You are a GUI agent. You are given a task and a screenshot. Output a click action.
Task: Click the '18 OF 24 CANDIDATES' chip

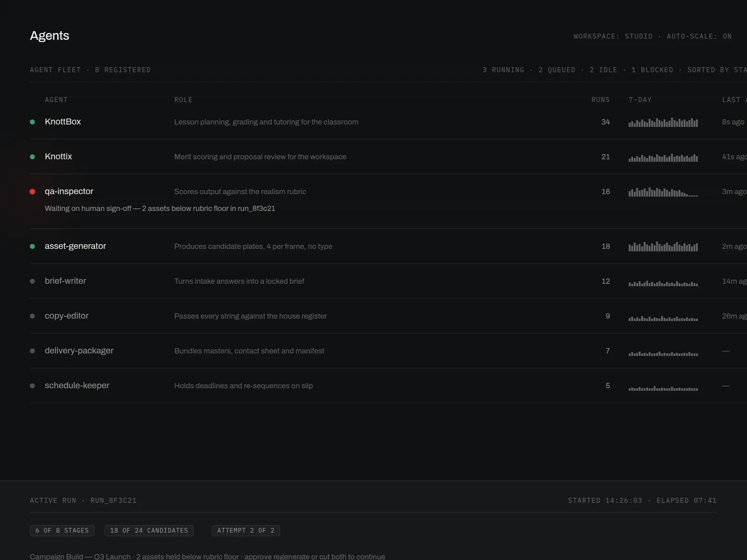[x=149, y=531]
